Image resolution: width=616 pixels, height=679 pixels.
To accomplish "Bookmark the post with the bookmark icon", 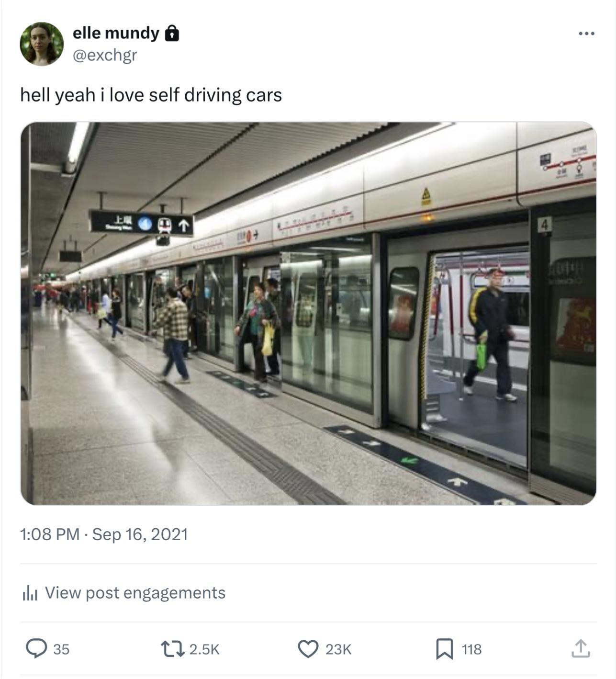I will point(444,649).
